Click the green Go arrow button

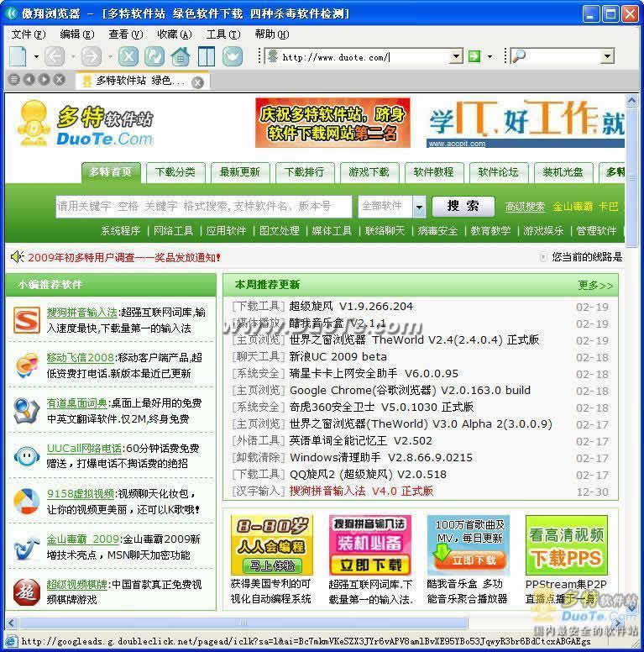(x=474, y=56)
